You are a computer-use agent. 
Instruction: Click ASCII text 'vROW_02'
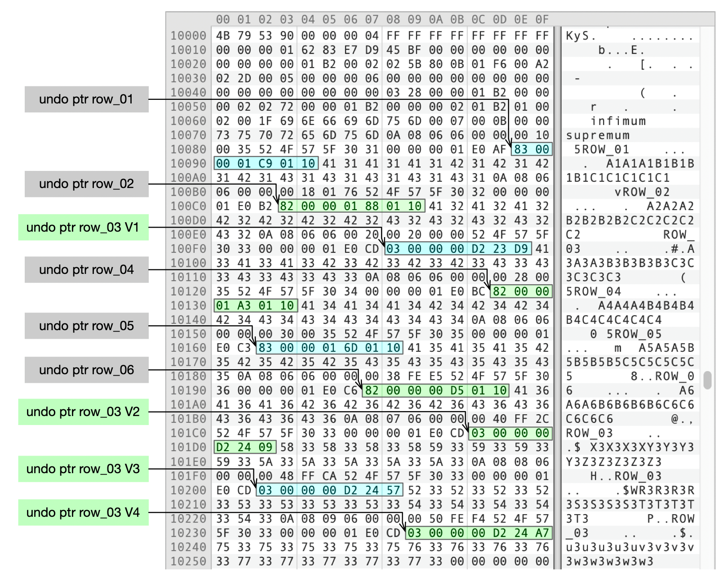point(643,192)
